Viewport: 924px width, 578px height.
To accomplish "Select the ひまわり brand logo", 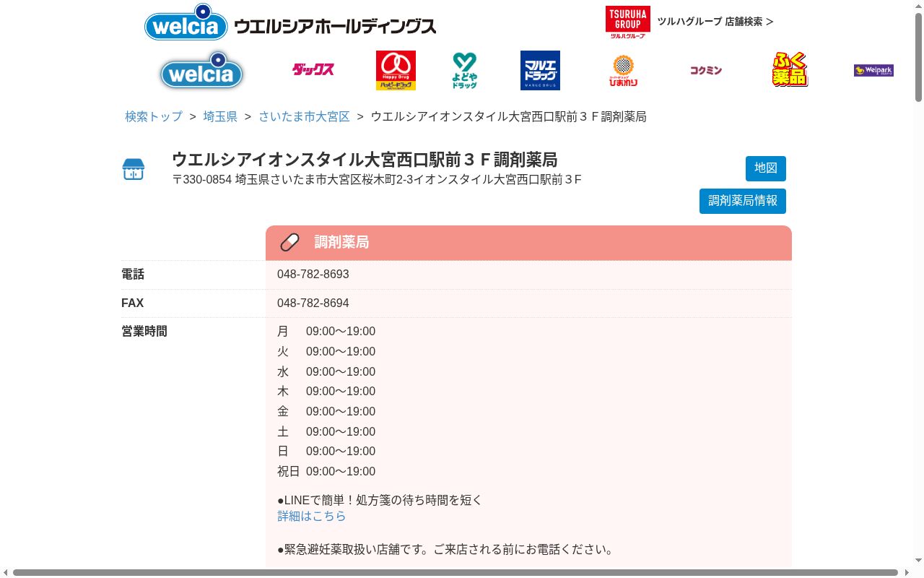I will click(623, 70).
